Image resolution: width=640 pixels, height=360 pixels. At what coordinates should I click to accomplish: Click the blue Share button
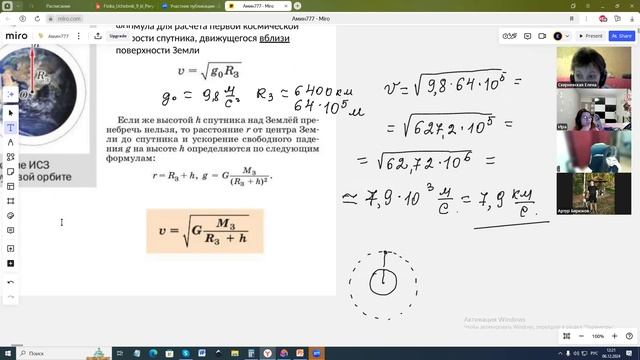pyautogui.click(x=622, y=36)
